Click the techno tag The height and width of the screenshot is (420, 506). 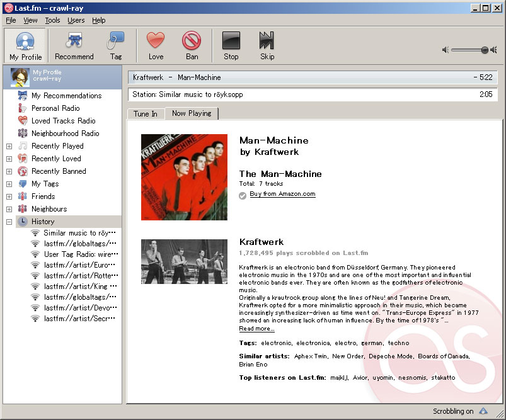[x=398, y=343]
